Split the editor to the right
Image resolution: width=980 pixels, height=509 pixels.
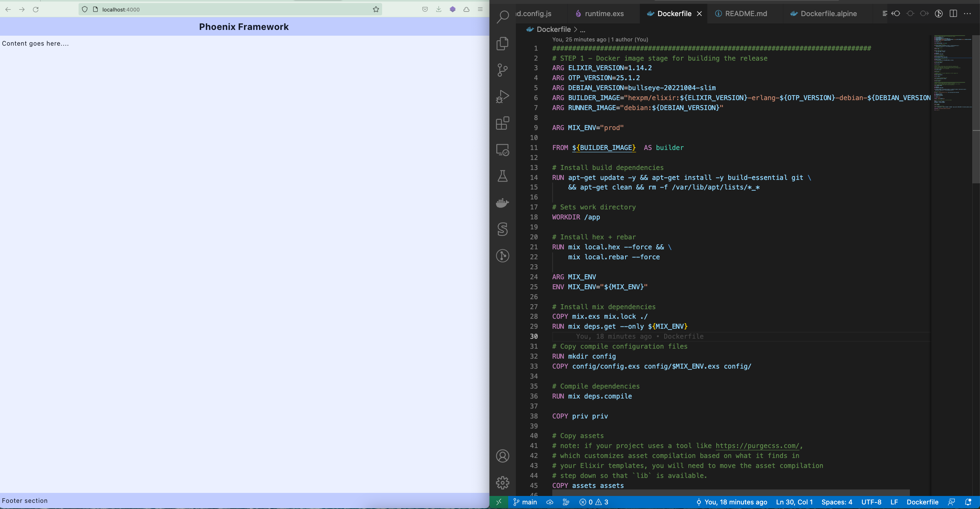pyautogui.click(x=953, y=13)
